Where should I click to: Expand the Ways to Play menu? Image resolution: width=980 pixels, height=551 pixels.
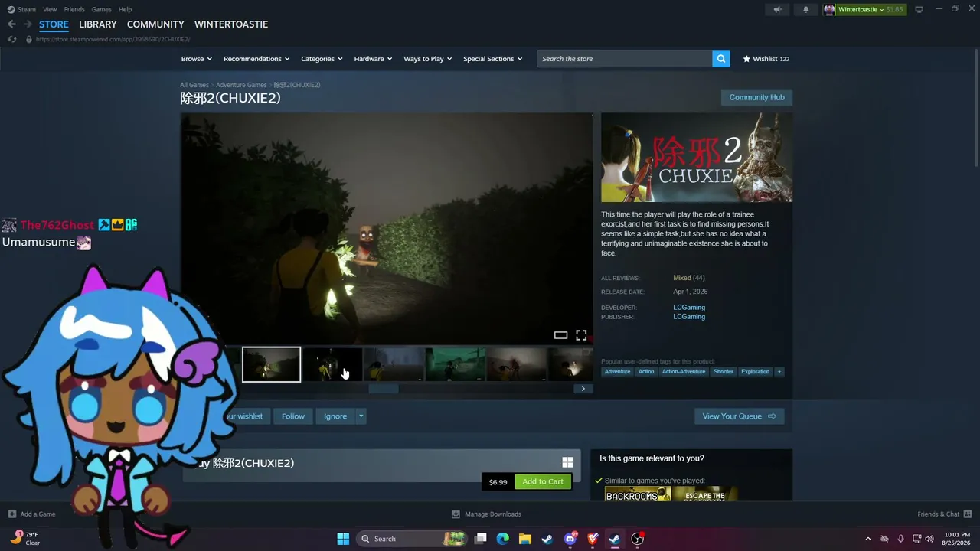[x=428, y=59]
